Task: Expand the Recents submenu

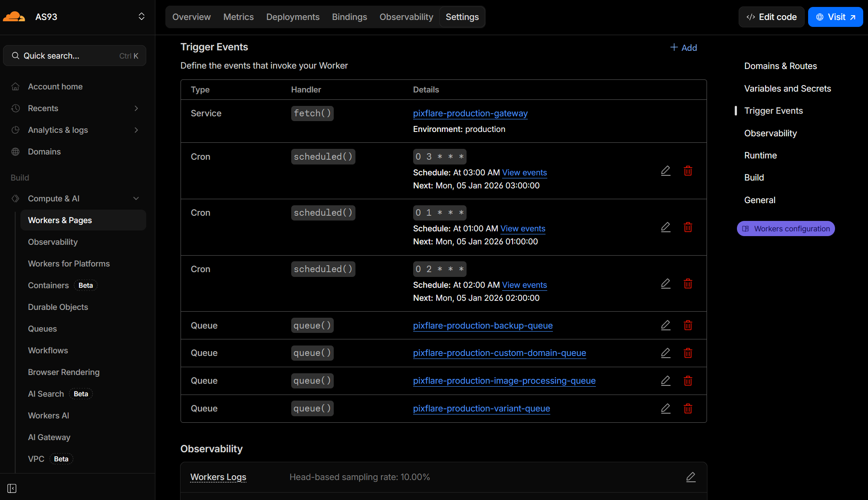Action: point(136,109)
